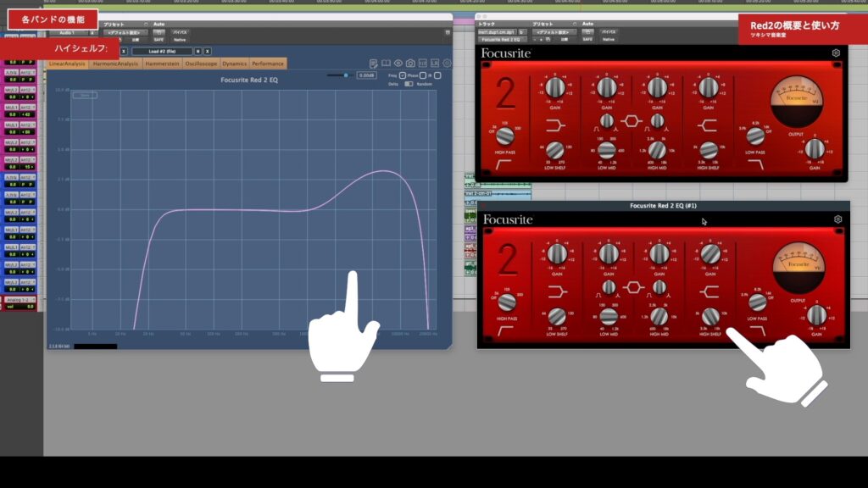Open the Hammerstein tab
Screen dimensions: 868x488
pos(162,64)
